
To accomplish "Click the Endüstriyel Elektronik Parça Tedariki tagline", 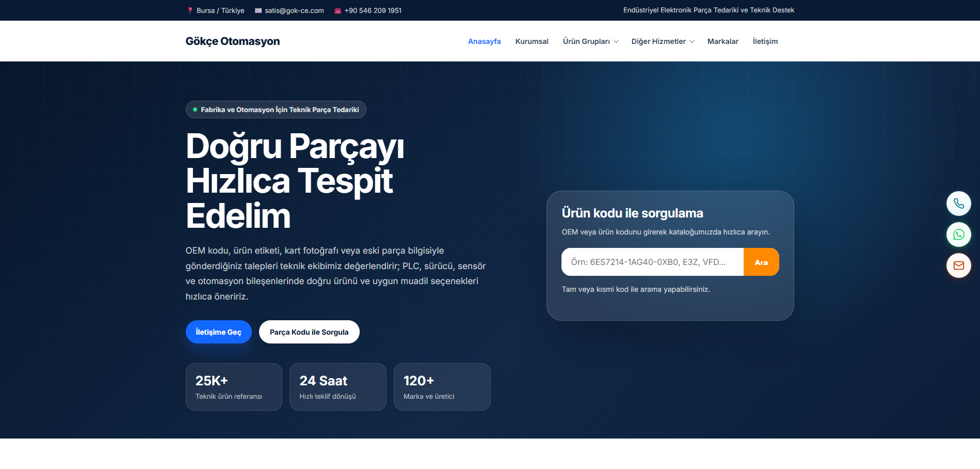I will 709,10.
